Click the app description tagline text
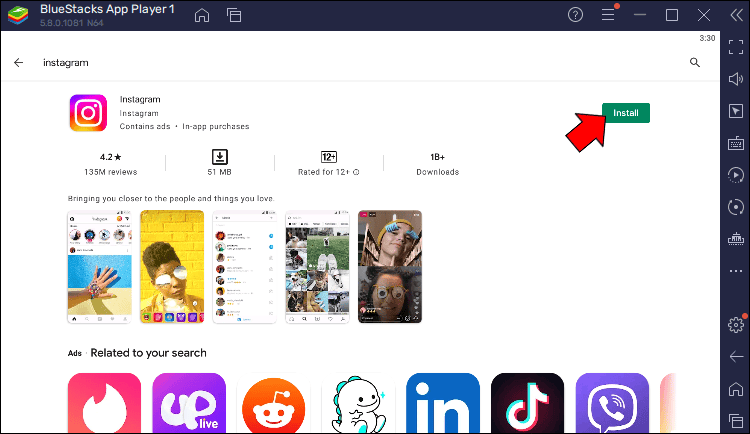This screenshot has width=750, height=434. coord(171,199)
